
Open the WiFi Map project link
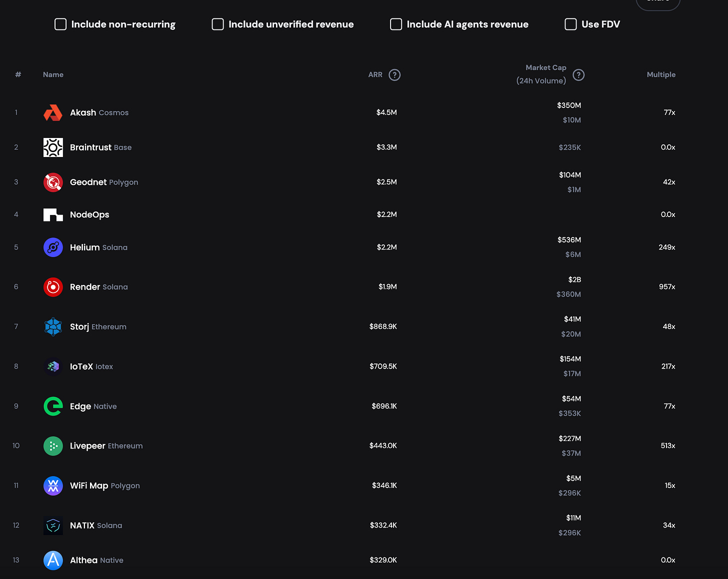[x=89, y=485]
